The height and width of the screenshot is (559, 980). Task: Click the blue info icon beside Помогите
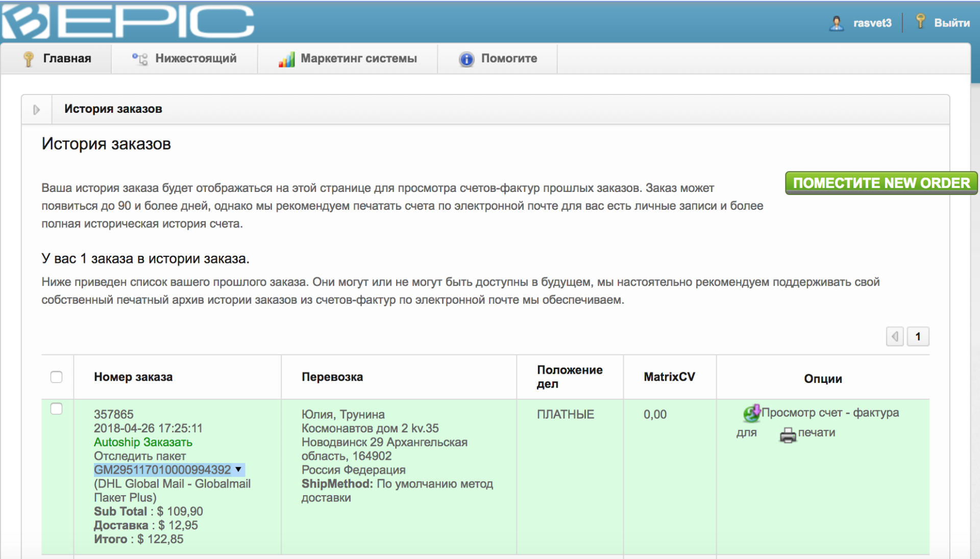[466, 59]
